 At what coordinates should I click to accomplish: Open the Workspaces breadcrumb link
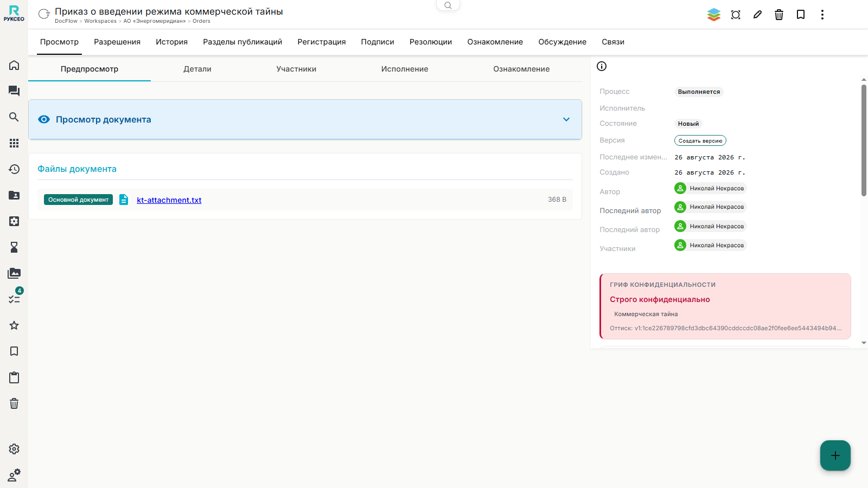click(x=100, y=21)
